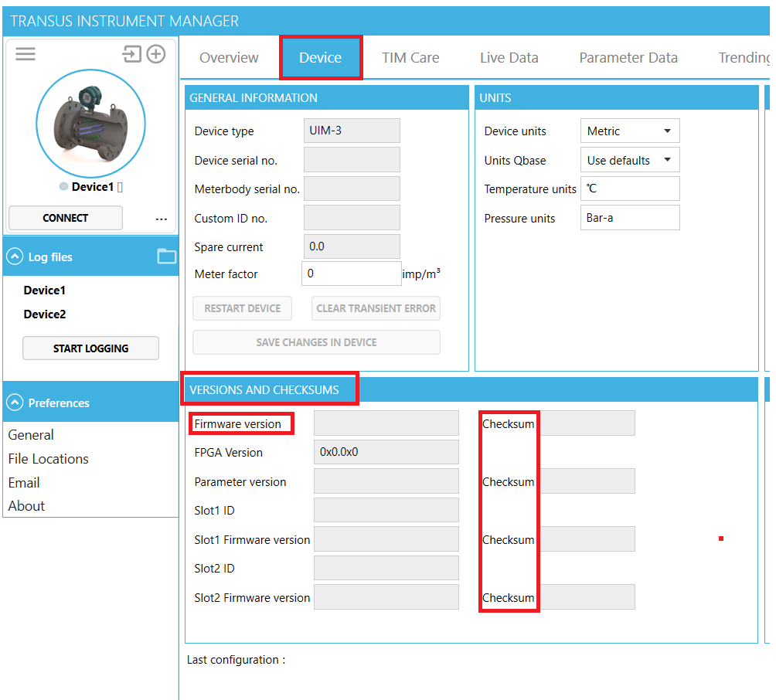776x700 pixels.
Task: Click the Device type field
Action: 352,131
